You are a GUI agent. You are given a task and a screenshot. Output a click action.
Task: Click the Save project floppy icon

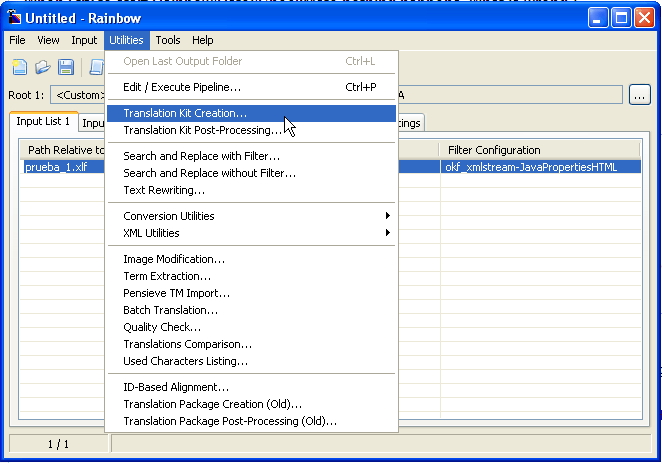[x=66, y=67]
